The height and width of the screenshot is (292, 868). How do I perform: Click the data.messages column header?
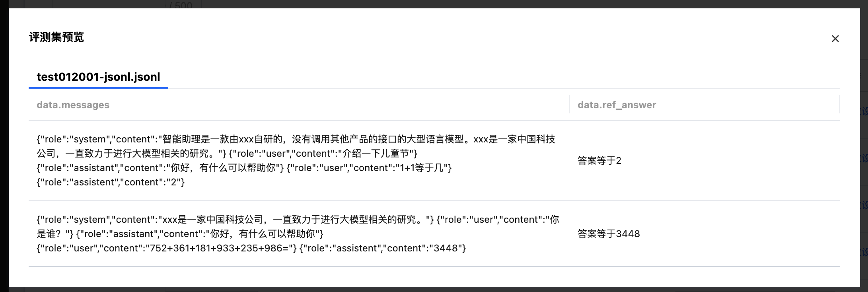73,105
